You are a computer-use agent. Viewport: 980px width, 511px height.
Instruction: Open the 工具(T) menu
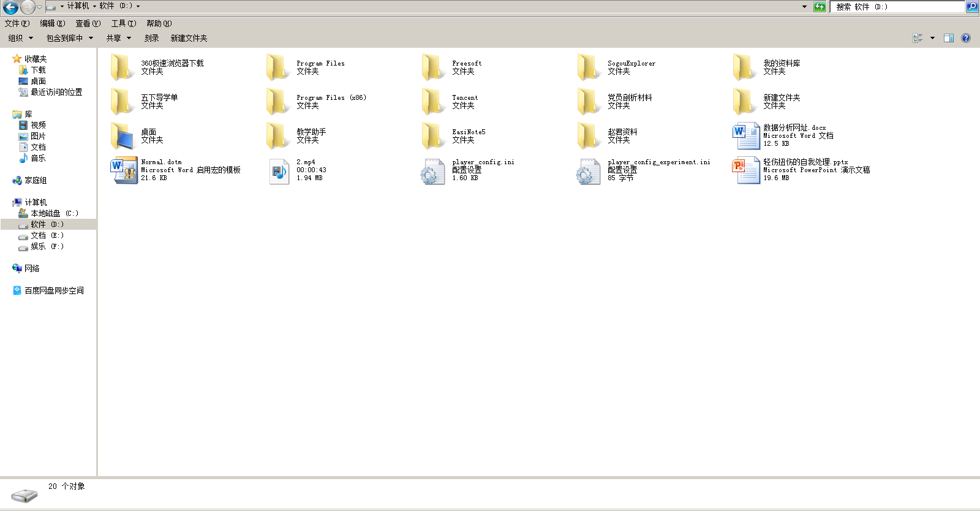pos(123,23)
